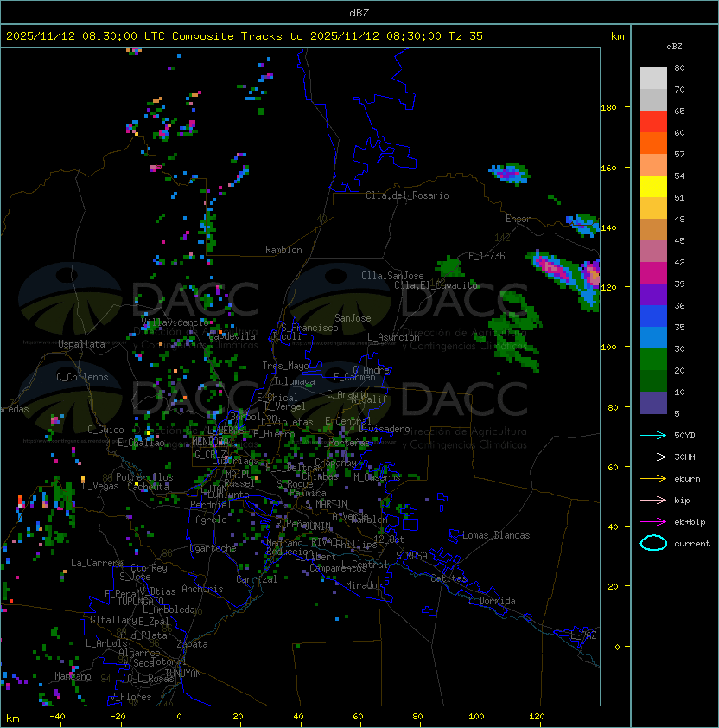Click the pink bip arrow symbol
Image resolution: width=719 pixels, height=728 pixels.
point(653,500)
